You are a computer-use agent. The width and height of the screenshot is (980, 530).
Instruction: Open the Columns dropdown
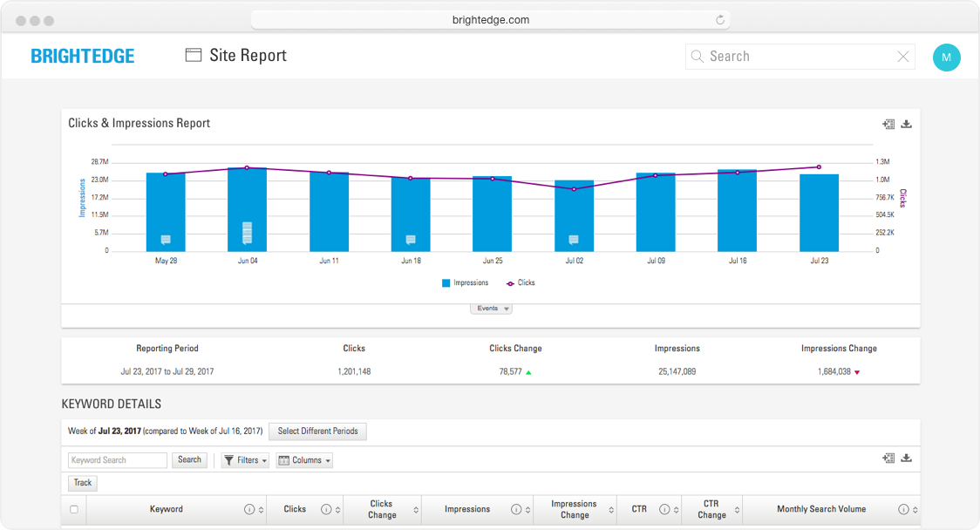(304, 460)
